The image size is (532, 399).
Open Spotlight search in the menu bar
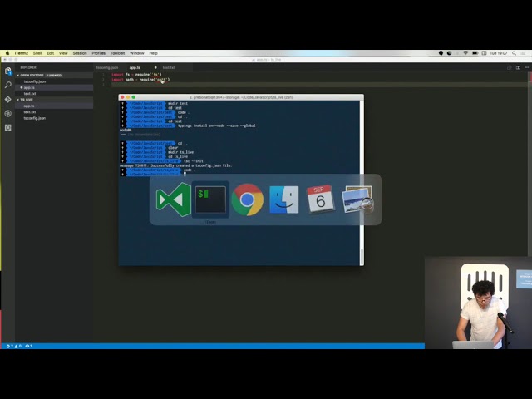tap(515, 53)
